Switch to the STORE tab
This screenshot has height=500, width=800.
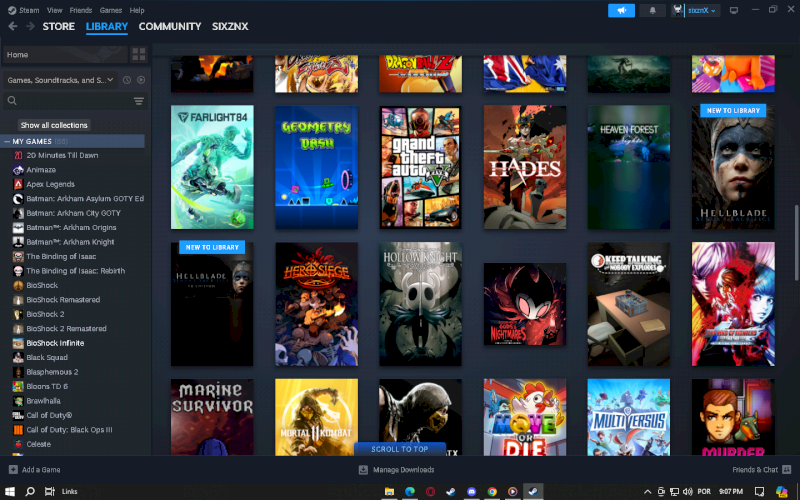tap(59, 27)
